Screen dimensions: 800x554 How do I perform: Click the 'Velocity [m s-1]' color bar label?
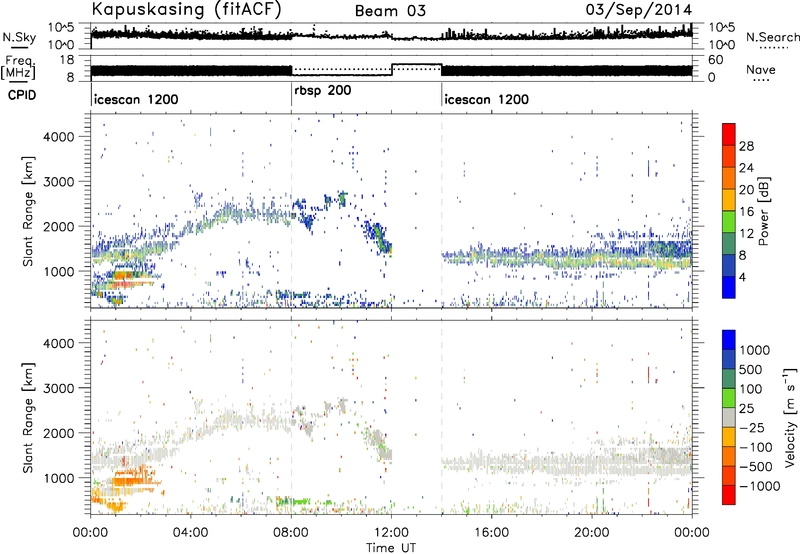pos(790,417)
